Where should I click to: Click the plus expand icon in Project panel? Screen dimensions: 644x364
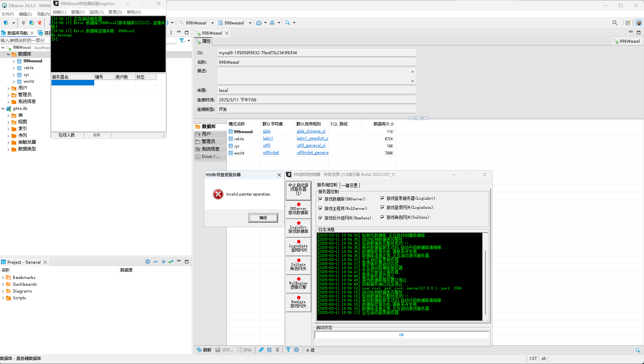pyautogui.click(x=163, y=262)
